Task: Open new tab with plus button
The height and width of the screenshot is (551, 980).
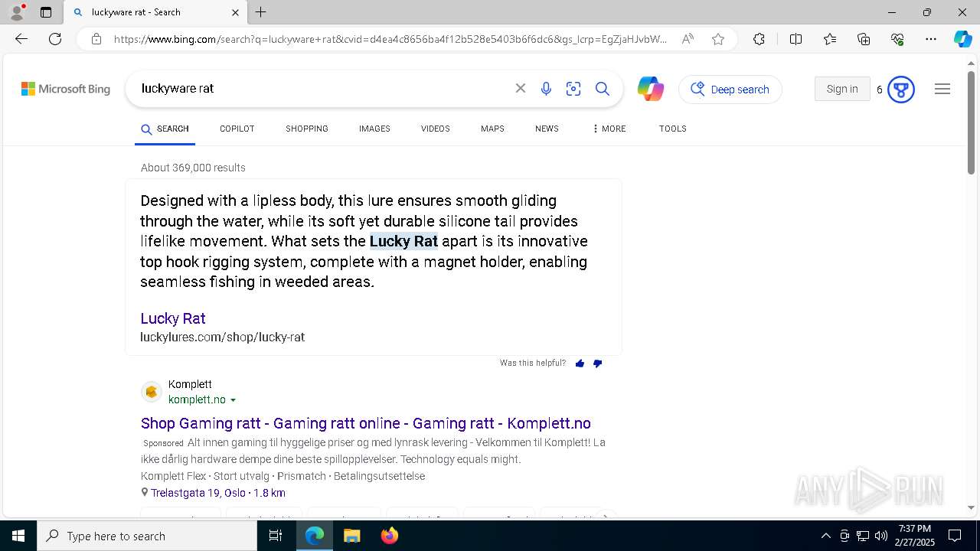Action: coord(261,12)
